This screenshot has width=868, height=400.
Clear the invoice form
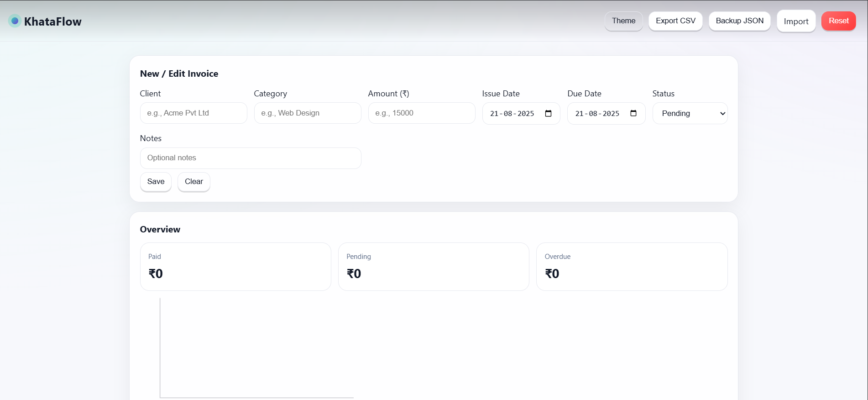click(x=193, y=182)
